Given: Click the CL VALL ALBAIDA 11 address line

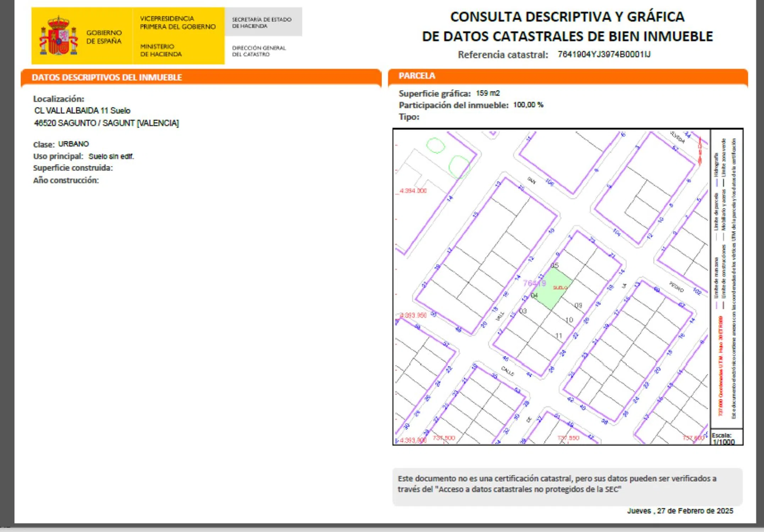Looking at the screenshot, I should [82, 111].
